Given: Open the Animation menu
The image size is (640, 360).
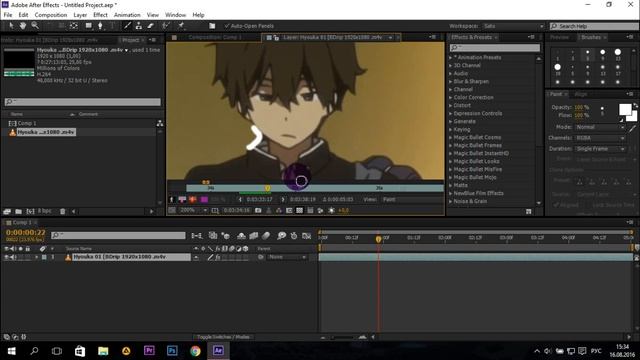Looking at the screenshot, I should [127, 15].
